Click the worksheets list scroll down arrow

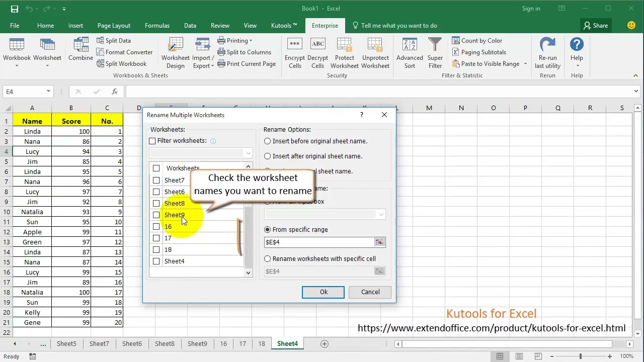[248, 273]
